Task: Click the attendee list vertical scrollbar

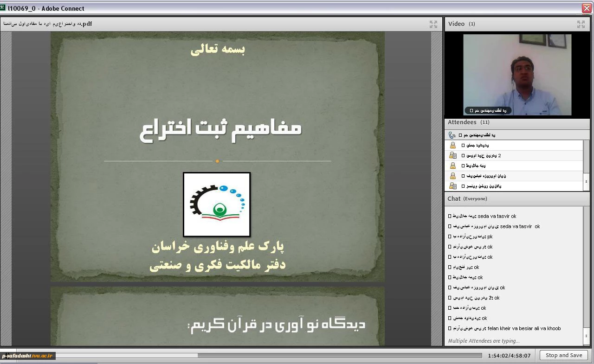Action: tap(586, 166)
